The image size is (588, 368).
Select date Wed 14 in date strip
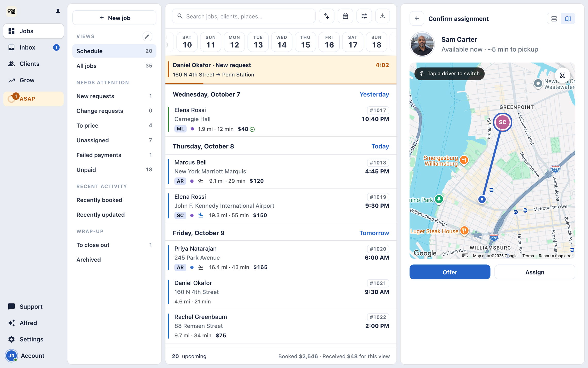click(x=282, y=42)
